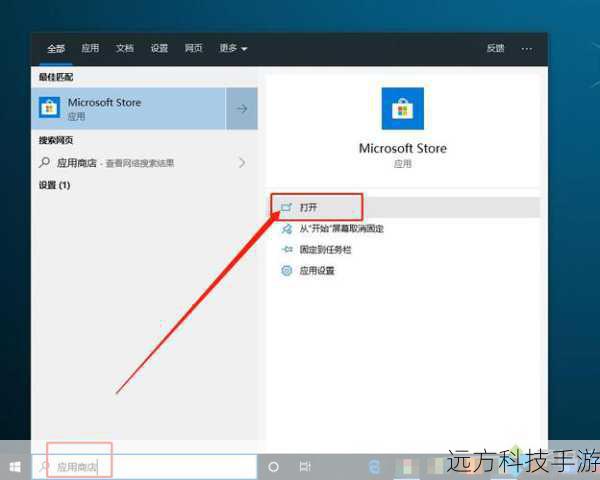Switch to the 网页 filter tab
Screen dimensions: 600x480
[x=194, y=48]
